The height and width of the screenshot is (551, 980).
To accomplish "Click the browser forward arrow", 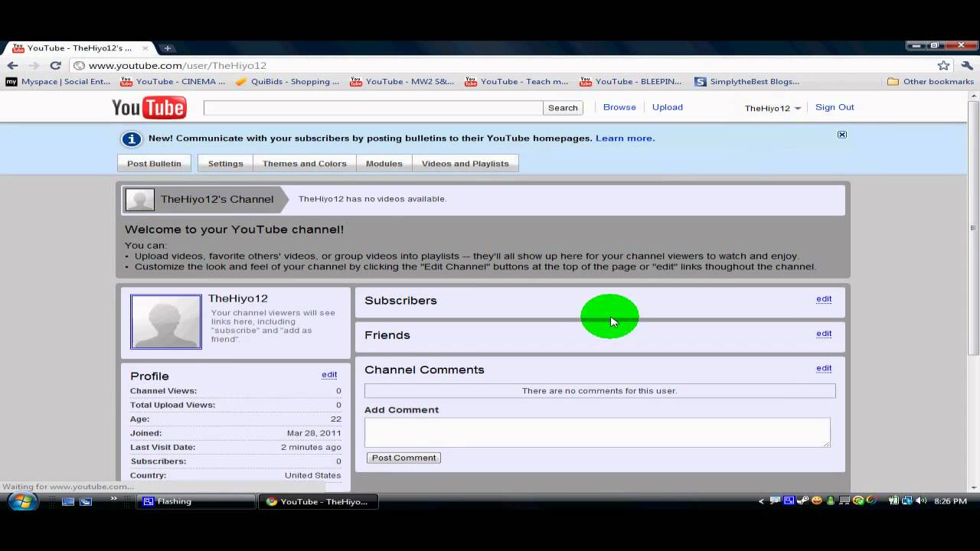I will click(x=33, y=66).
